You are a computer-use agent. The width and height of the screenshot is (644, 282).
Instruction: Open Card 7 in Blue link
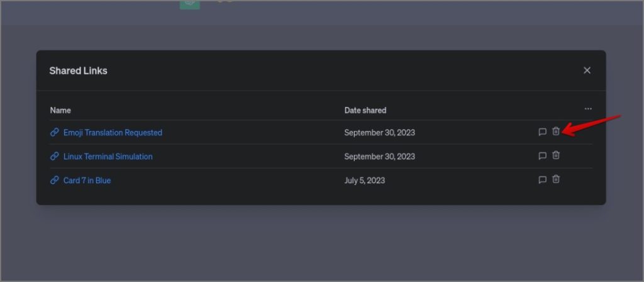tap(87, 180)
